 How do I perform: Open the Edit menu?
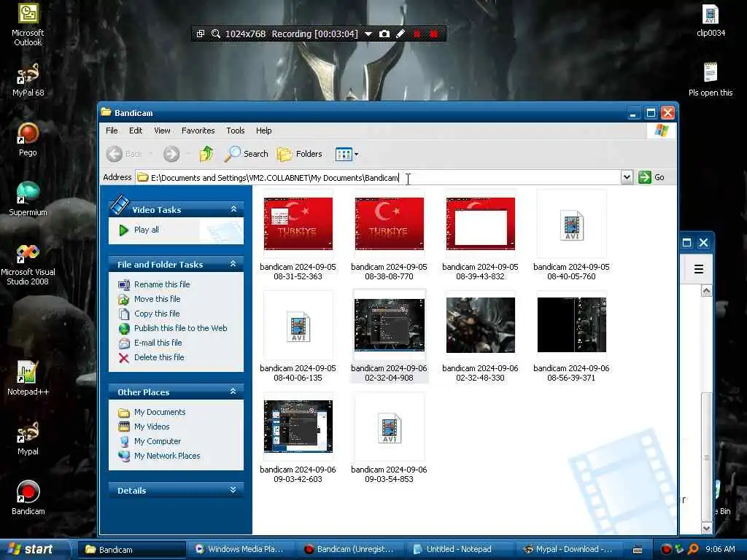click(136, 131)
